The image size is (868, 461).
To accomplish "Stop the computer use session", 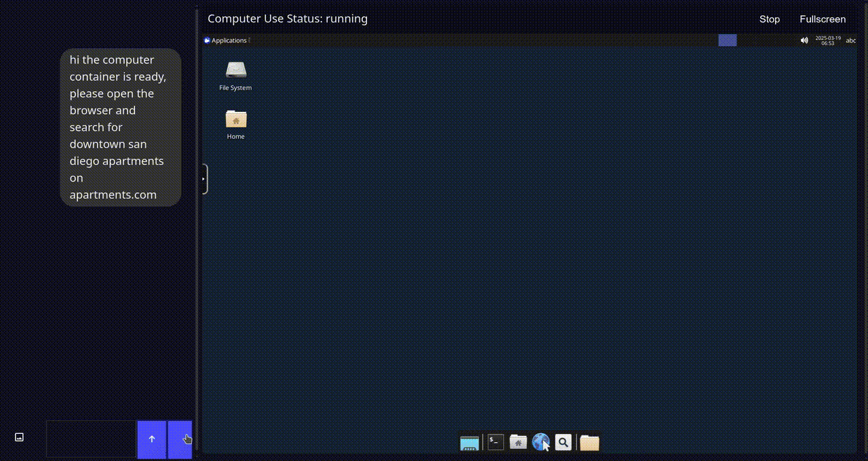I will click(770, 19).
